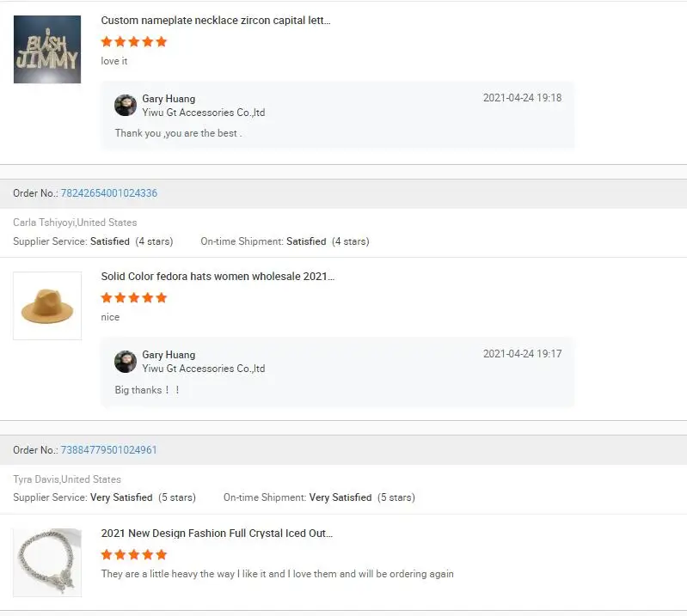Open the crystal iced out chain thumbnail
The image size is (687, 616).
(x=47, y=562)
